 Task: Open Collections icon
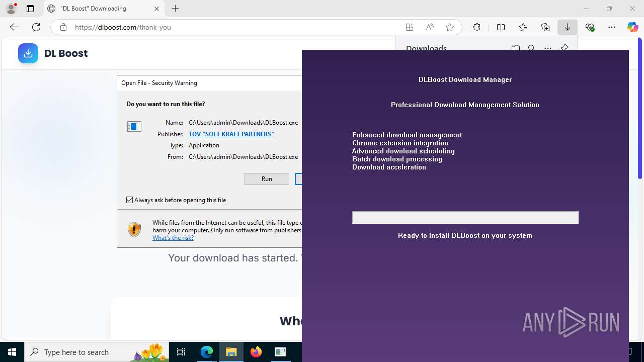coord(545,27)
